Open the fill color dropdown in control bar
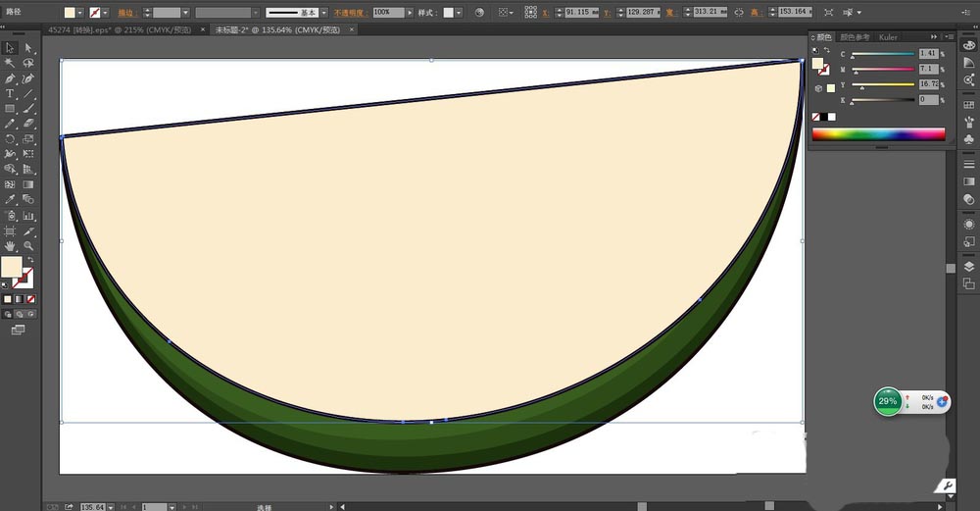 tap(80, 13)
